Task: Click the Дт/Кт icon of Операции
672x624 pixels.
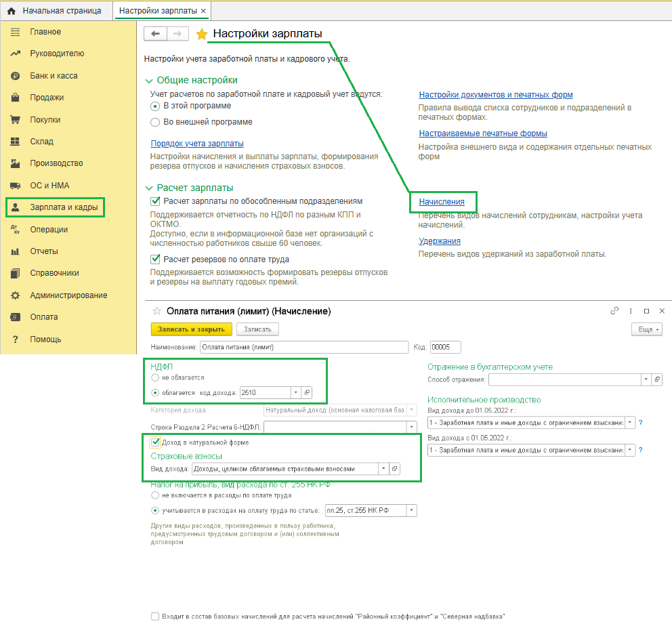Action: [x=15, y=229]
